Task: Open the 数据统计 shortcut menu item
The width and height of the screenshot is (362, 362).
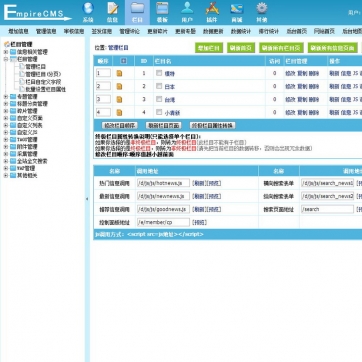Action: 241,31
